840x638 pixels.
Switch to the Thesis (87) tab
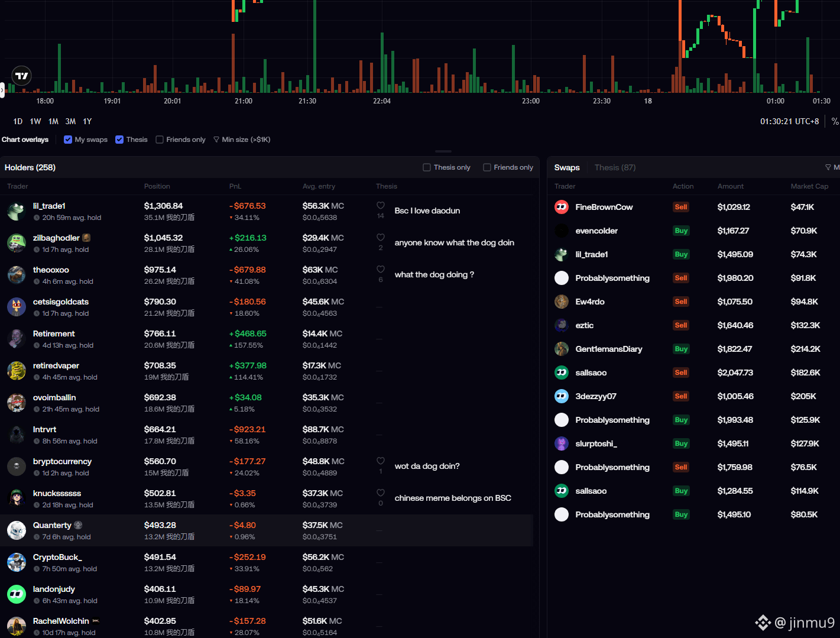[615, 167]
